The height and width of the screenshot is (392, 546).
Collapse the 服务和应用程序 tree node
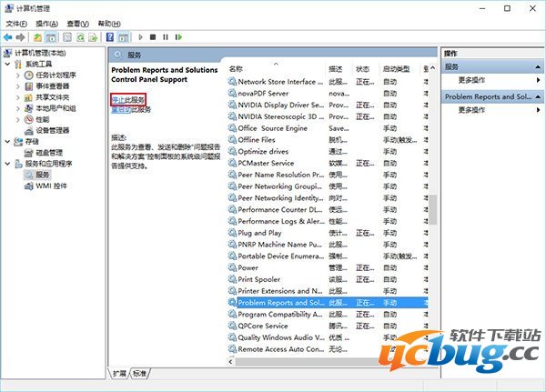pyautogui.click(x=8, y=164)
